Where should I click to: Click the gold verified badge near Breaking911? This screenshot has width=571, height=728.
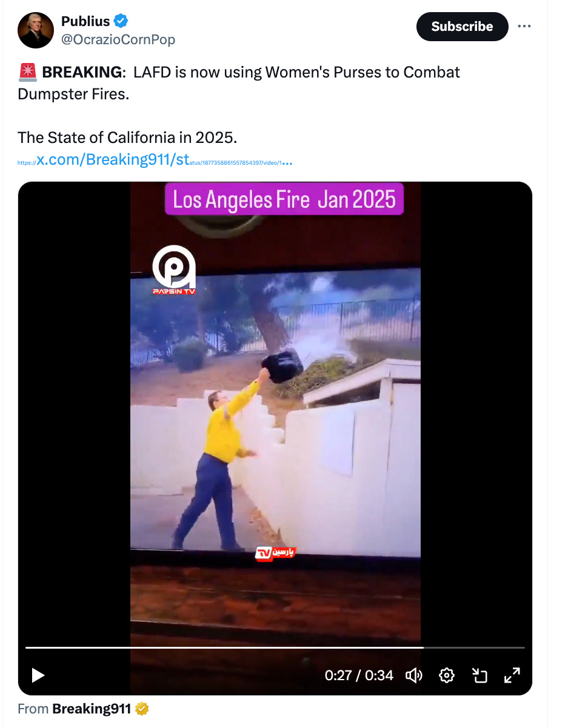142,709
